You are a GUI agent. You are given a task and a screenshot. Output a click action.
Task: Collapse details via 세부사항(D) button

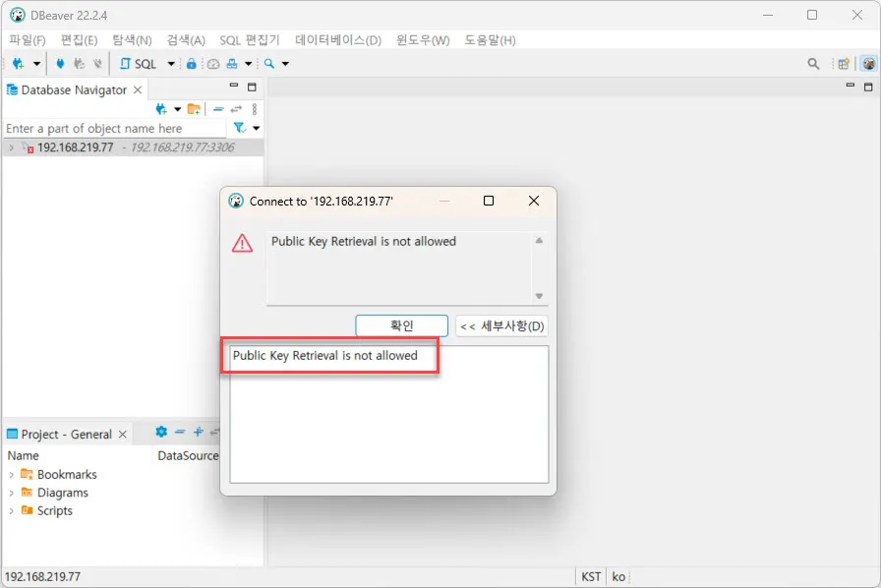(x=501, y=325)
